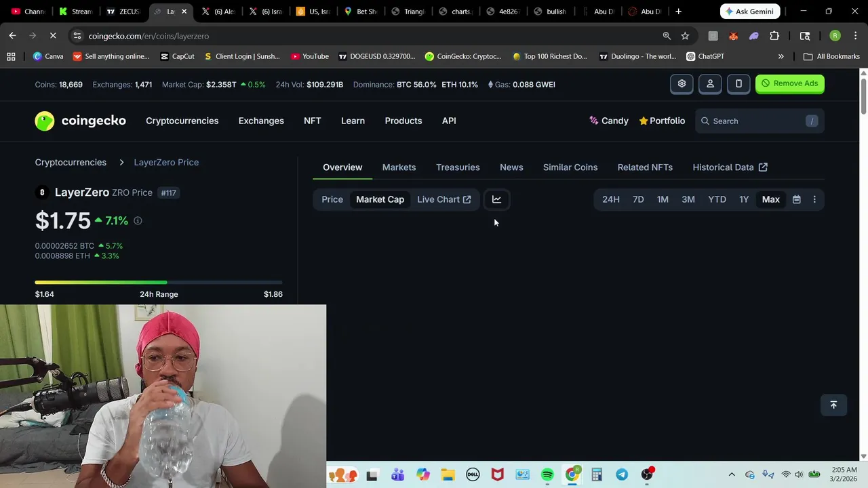868x488 pixels.
Task: Click the line chart type icon
Action: [496, 199]
